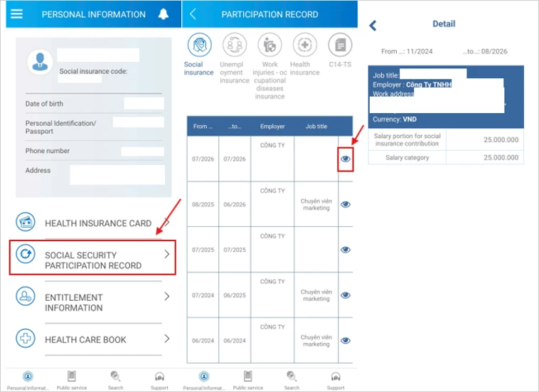View details of the 06/2024 record
Screen dimensions: 539x392
coord(346,340)
